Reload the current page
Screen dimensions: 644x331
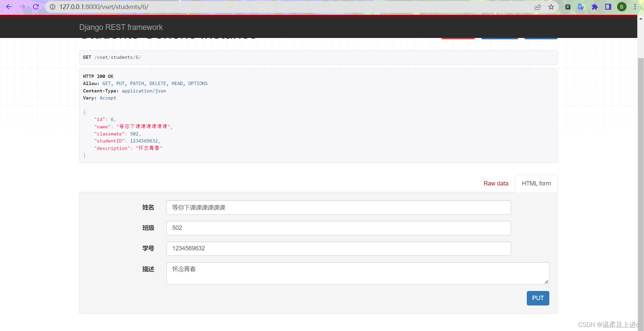point(36,7)
